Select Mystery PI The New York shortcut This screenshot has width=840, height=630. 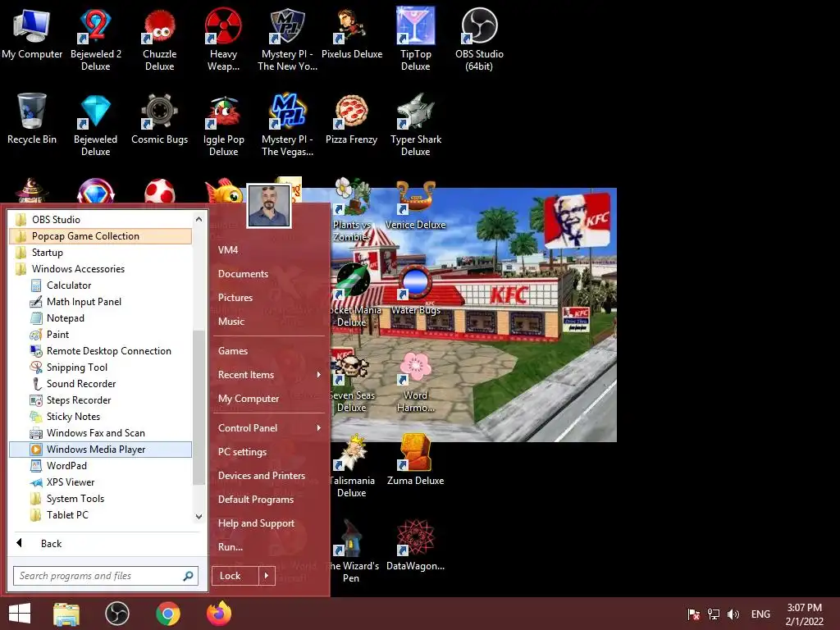(x=287, y=39)
